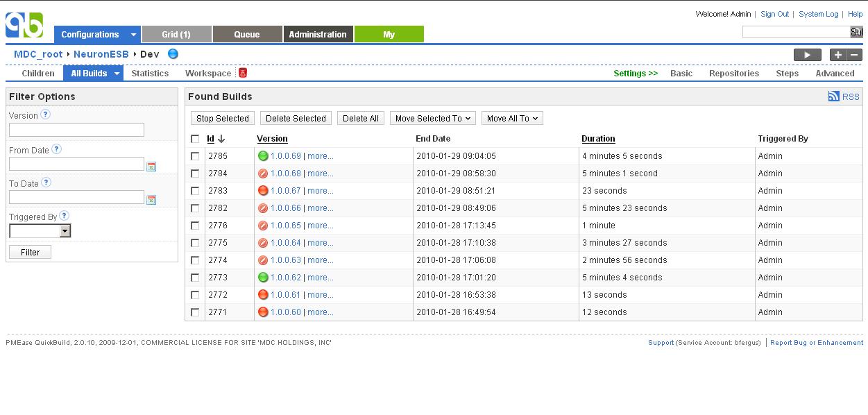868x415 pixels.
Task: Expand the Move Selected To dropdown
Action: (x=433, y=119)
